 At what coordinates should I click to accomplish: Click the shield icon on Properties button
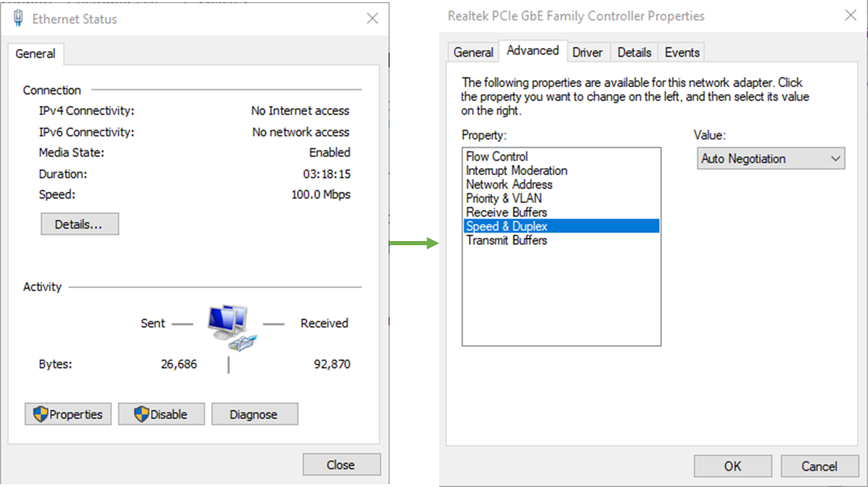click(41, 414)
